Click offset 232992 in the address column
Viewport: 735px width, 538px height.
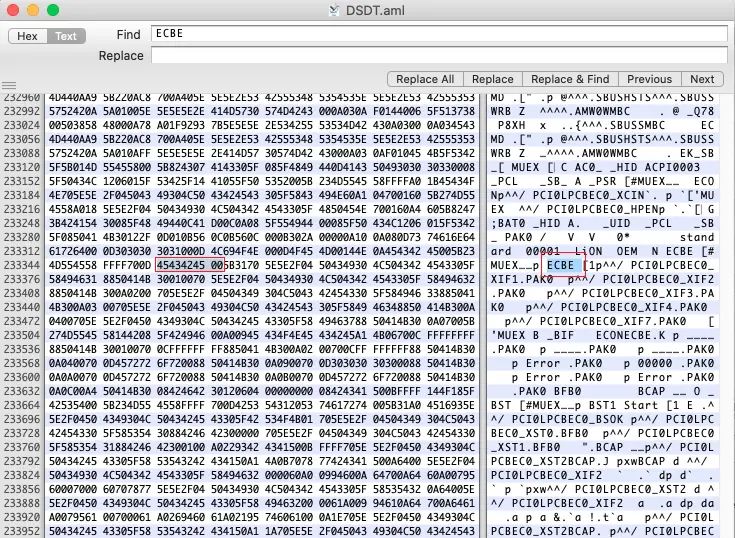tap(22, 112)
